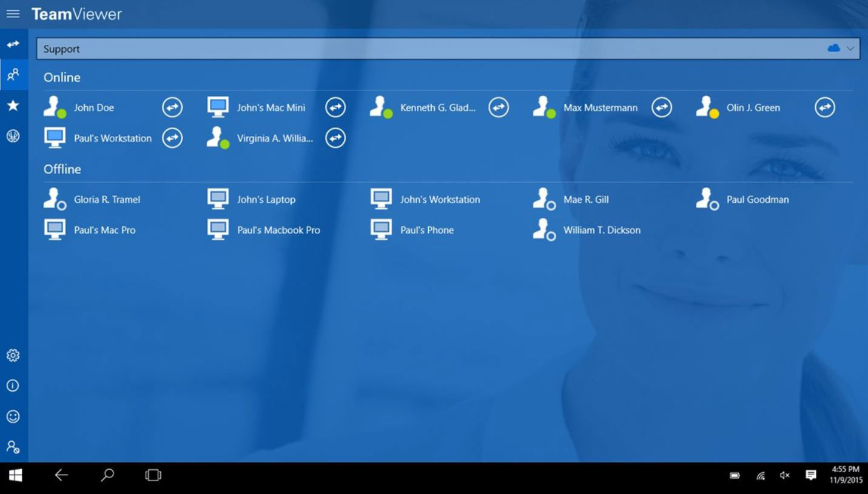Collapse the Online section
This screenshot has height=494, width=868.
61,77
